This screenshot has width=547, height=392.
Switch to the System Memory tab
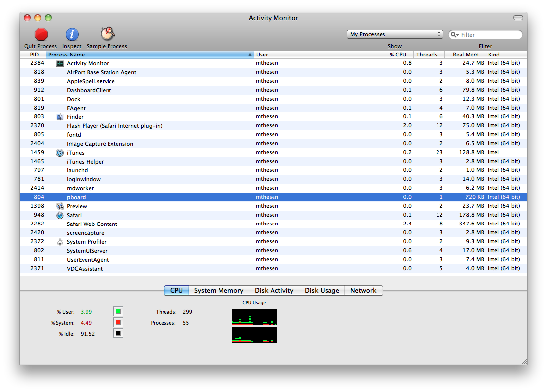(219, 290)
